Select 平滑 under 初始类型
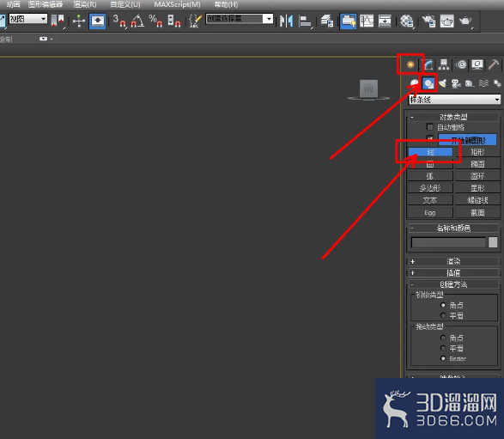The height and width of the screenshot is (439, 504). 443,315
